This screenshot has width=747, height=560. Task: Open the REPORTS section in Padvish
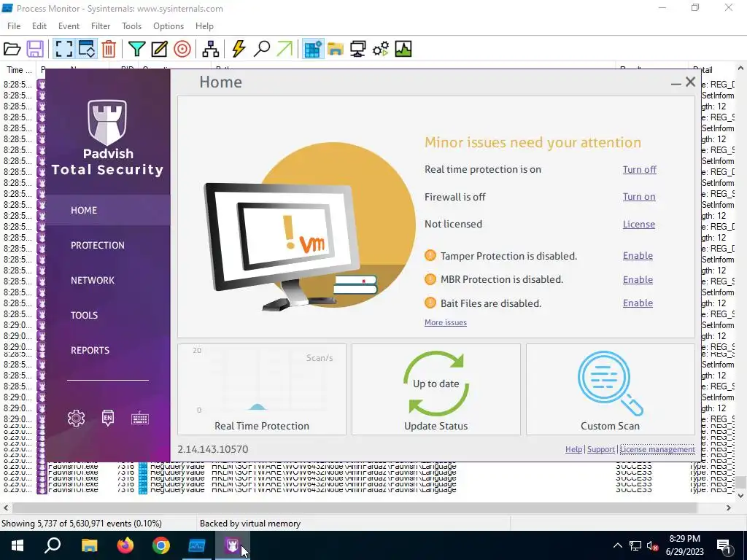[x=90, y=350]
